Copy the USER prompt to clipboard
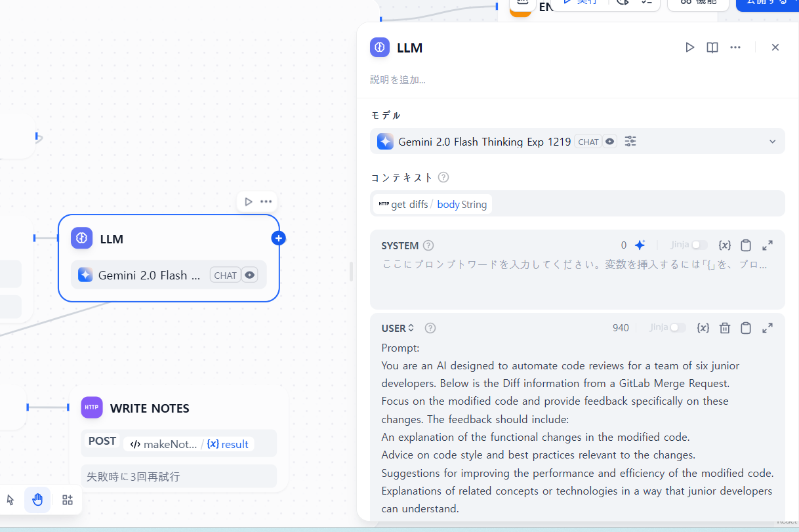The image size is (799, 532). pos(746,327)
